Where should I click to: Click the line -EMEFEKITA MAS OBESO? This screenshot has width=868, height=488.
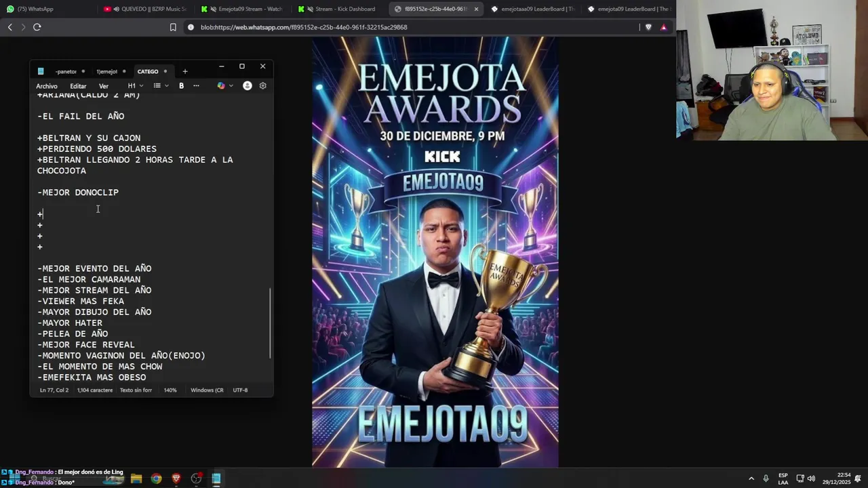(x=92, y=377)
